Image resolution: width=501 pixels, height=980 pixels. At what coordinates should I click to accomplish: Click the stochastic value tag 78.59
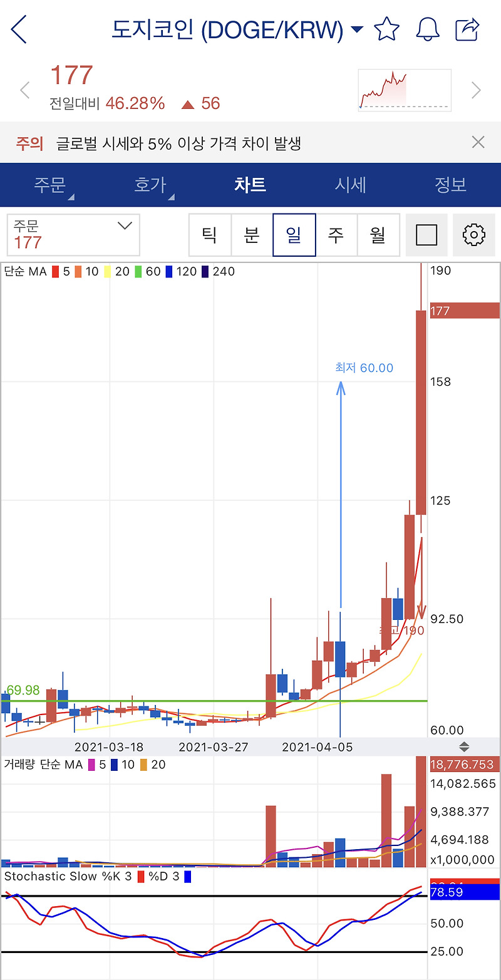click(465, 892)
